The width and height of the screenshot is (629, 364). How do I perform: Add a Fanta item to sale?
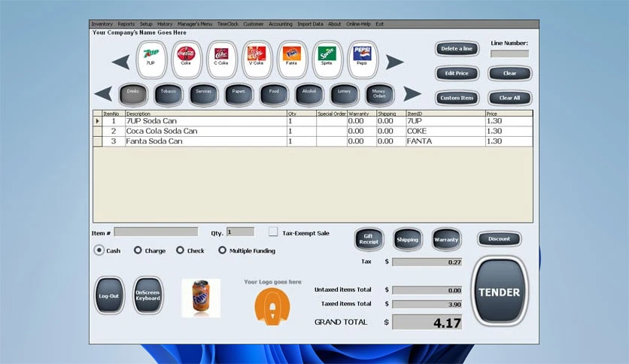(292, 59)
